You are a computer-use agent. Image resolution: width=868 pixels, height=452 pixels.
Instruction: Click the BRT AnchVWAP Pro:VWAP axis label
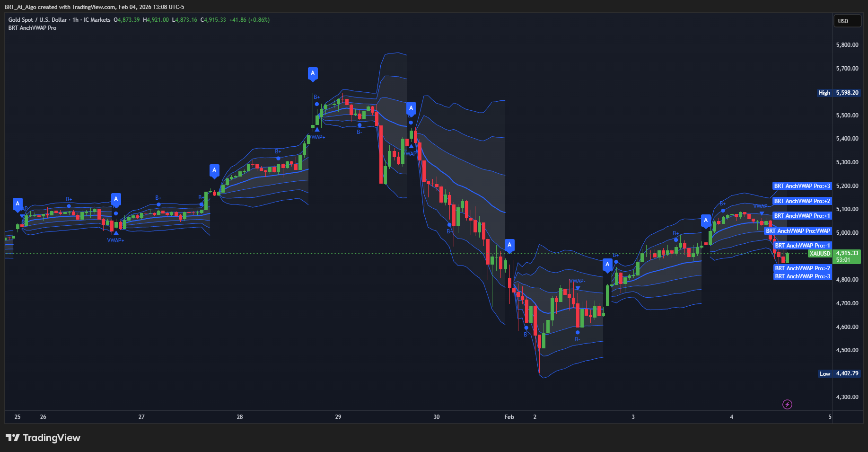pos(798,230)
